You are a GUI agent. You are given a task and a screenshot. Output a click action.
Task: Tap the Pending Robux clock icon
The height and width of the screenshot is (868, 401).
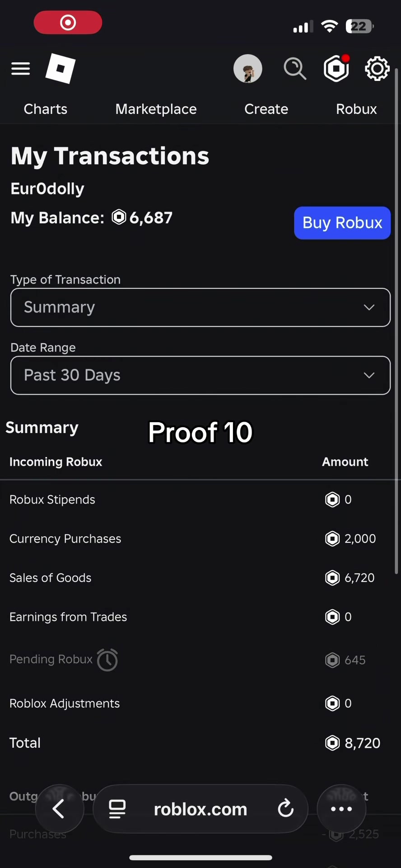[107, 660]
